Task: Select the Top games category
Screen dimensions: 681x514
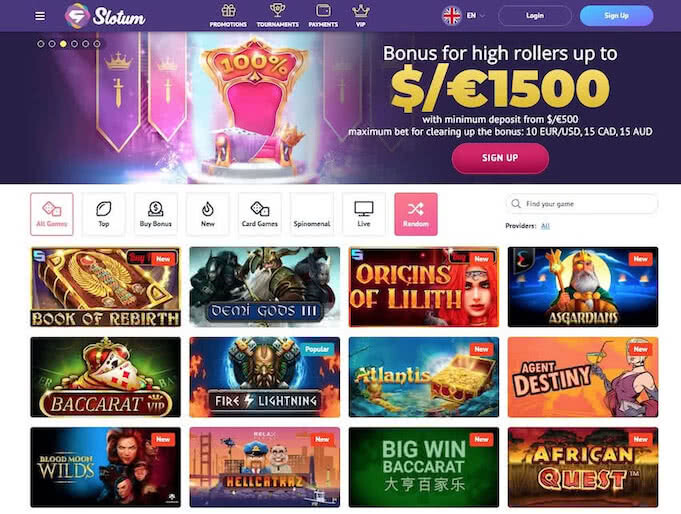Action: 104,214
